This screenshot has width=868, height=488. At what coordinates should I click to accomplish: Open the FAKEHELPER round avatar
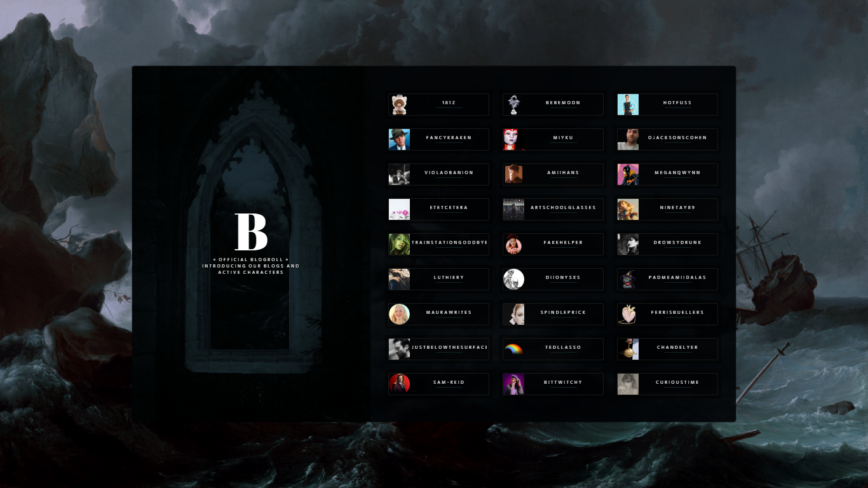click(513, 244)
